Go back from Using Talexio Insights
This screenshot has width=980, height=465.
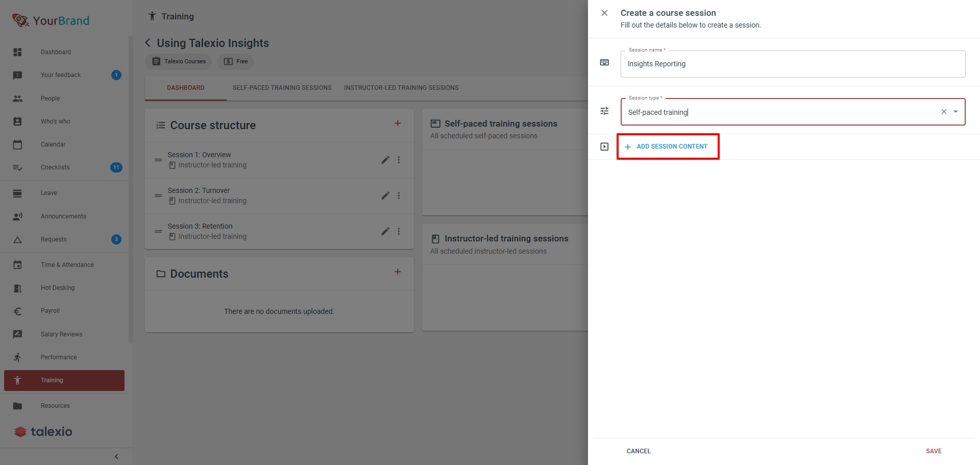click(x=148, y=43)
